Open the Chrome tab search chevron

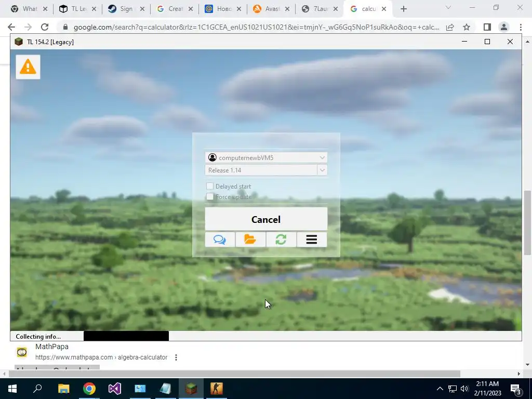(x=448, y=7)
